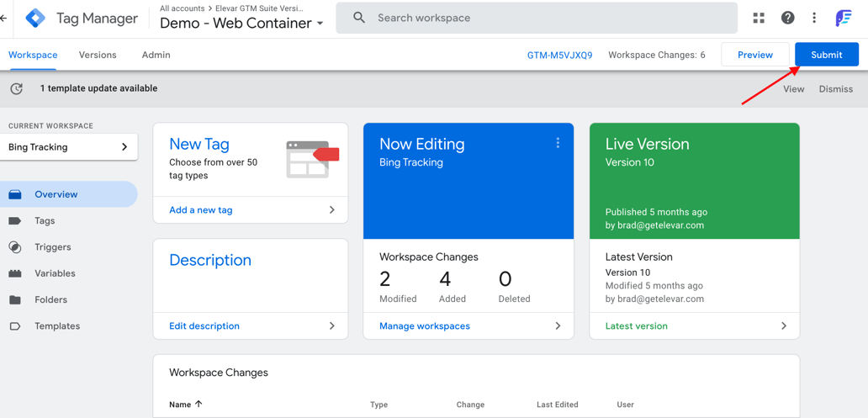This screenshot has width=868, height=418.
Task: Open the Google apps grid icon
Action: 759,18
